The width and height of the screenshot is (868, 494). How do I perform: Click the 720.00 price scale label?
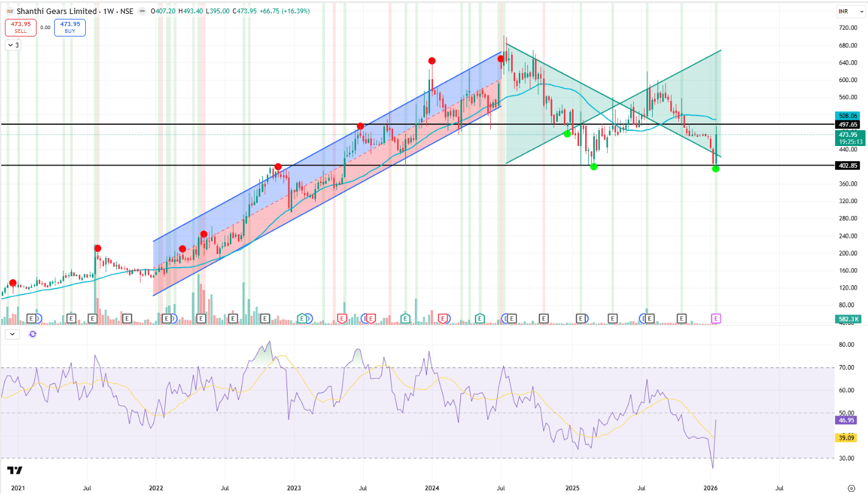pyautogui.click(x=847, y=28)
